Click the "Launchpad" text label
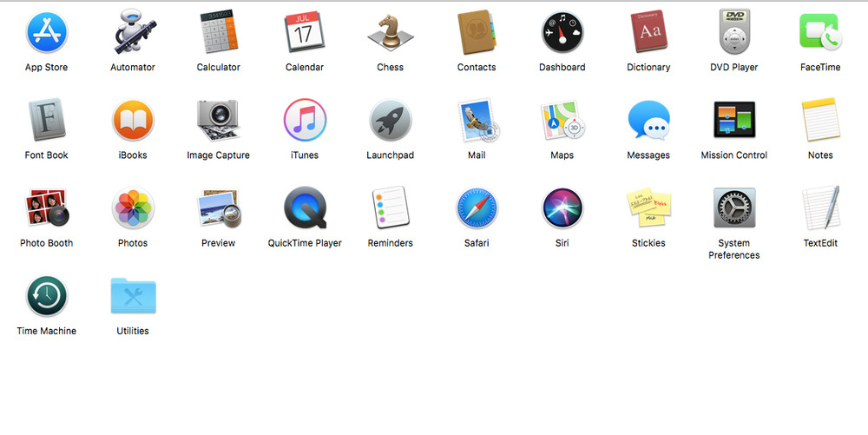The image size is (868, 435). coord(391,155)
